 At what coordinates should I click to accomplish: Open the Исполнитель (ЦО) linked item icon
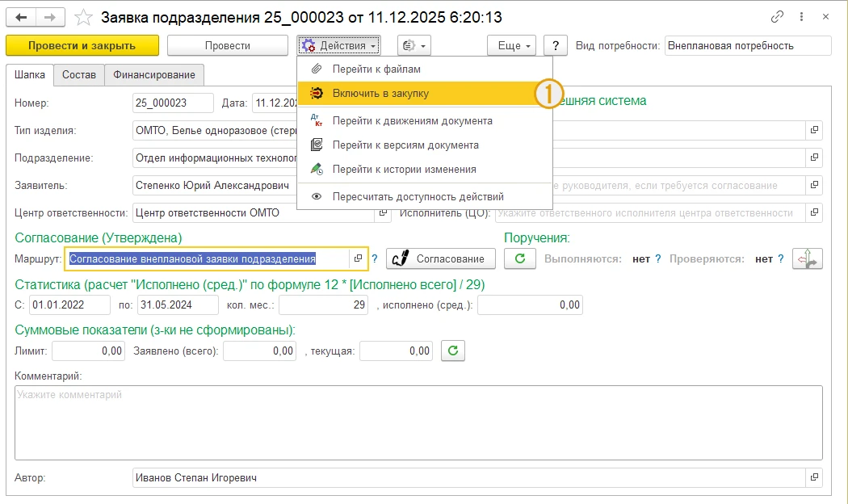(814, 212)
